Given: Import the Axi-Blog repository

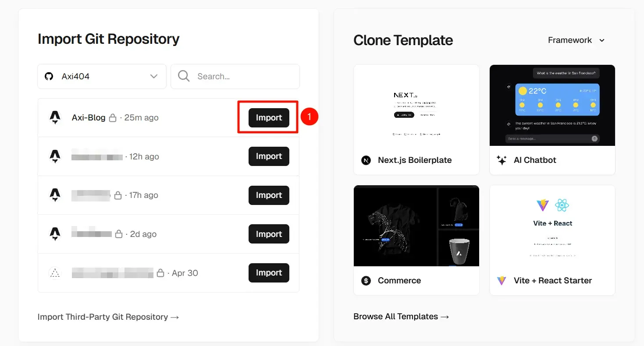Looking at the screenshot, I should [x=269, y=118].
